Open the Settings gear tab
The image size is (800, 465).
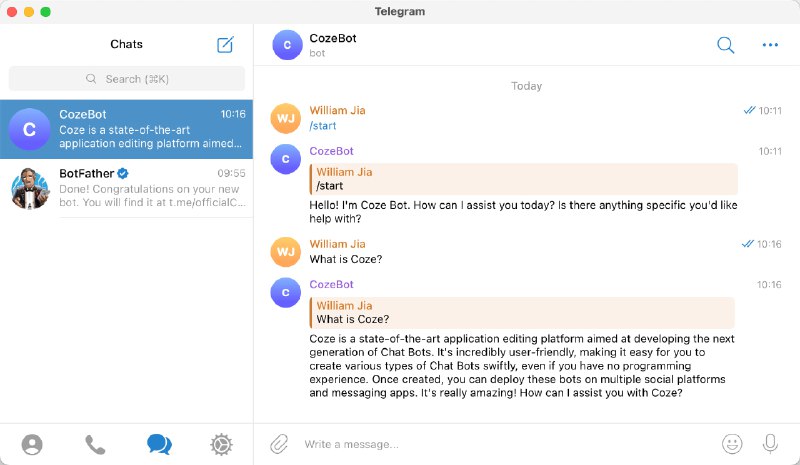(x=221, y=444)
